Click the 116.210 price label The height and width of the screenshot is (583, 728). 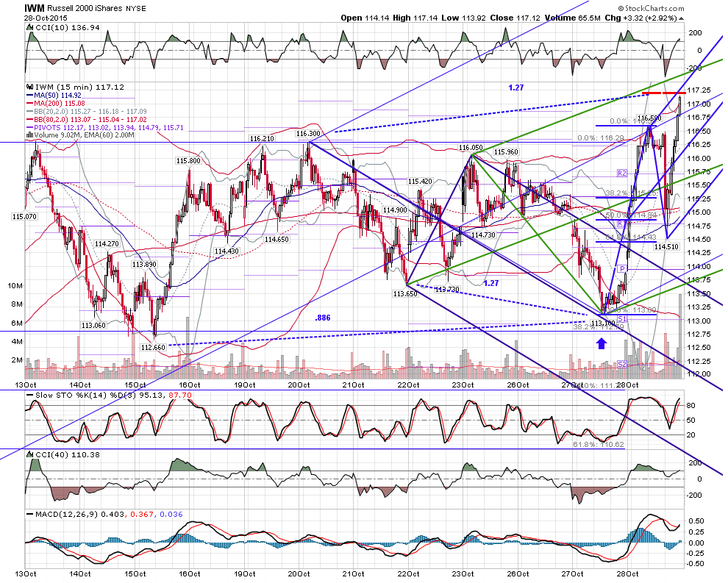pos(262,139)
